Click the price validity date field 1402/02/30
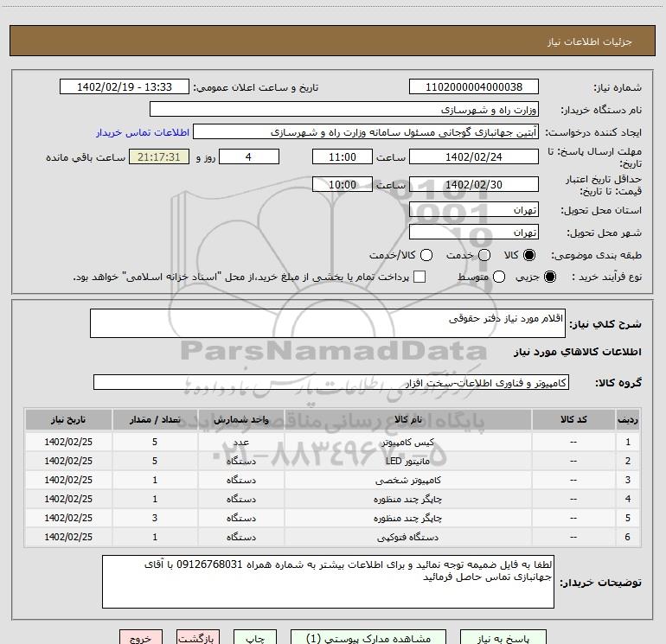Viewport: 666px width, 644px height. (x=474, y=184)
